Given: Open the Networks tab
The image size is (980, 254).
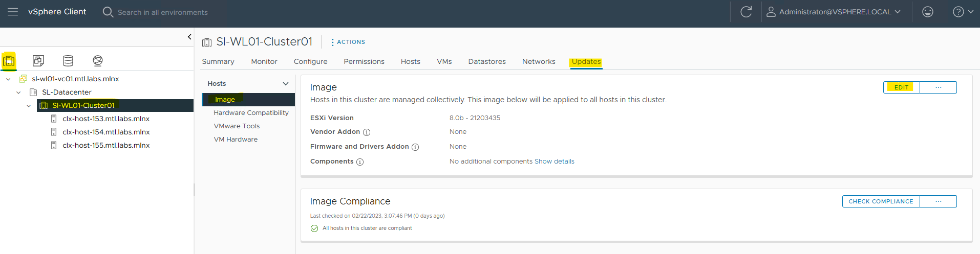Looking at the screenshot, I should 539,61.
